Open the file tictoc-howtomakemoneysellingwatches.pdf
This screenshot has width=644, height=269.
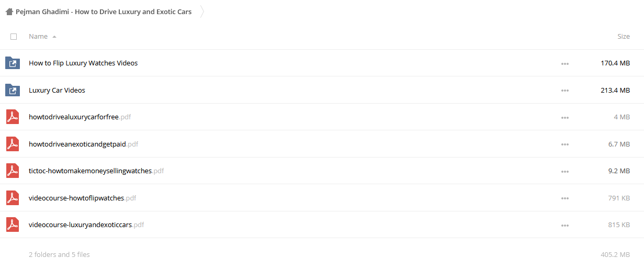[96, 171]
